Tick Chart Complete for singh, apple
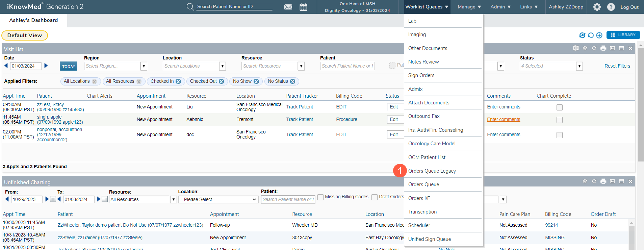Viewport: 644px width, 250px height. click(x=559, y=120)
